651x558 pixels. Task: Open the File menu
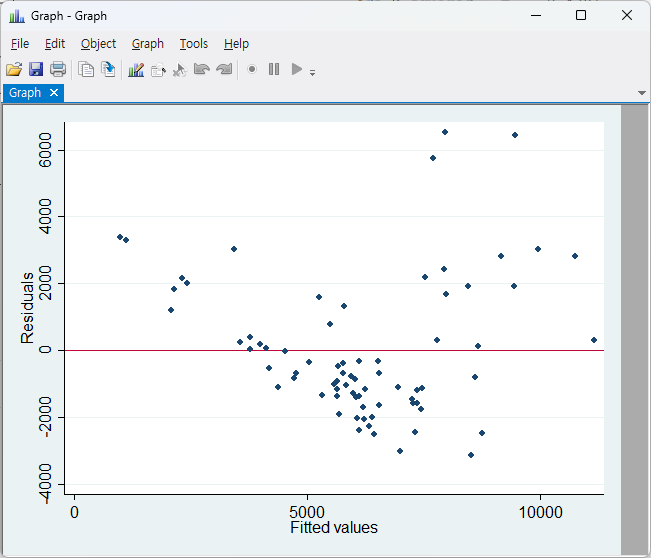tap(20, 44)
